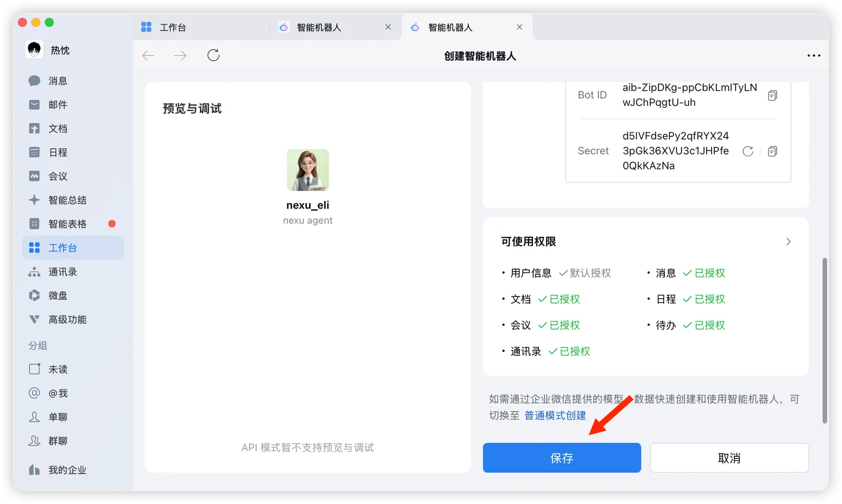Click the nexu_eli bot avatar
Screen dimensions: 842x504
[x=307, y=169]
